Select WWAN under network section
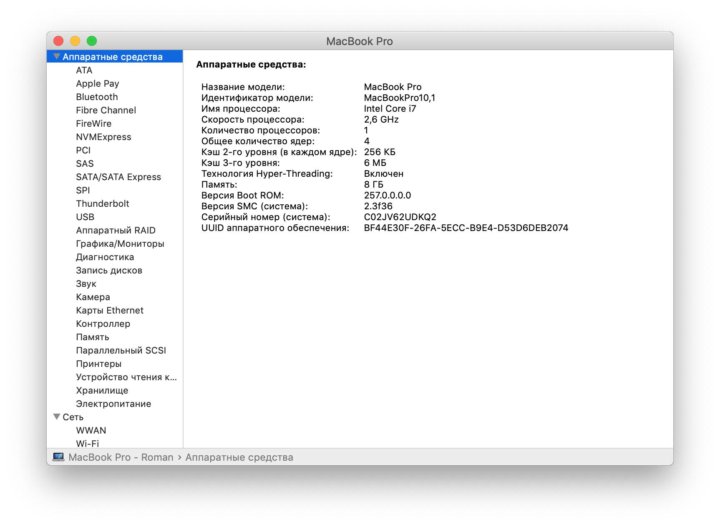720x527 pixels. [91, 430]
